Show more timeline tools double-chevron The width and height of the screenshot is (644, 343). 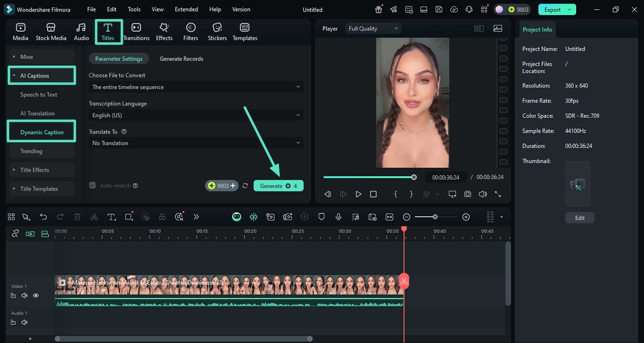tap(196, 217)
